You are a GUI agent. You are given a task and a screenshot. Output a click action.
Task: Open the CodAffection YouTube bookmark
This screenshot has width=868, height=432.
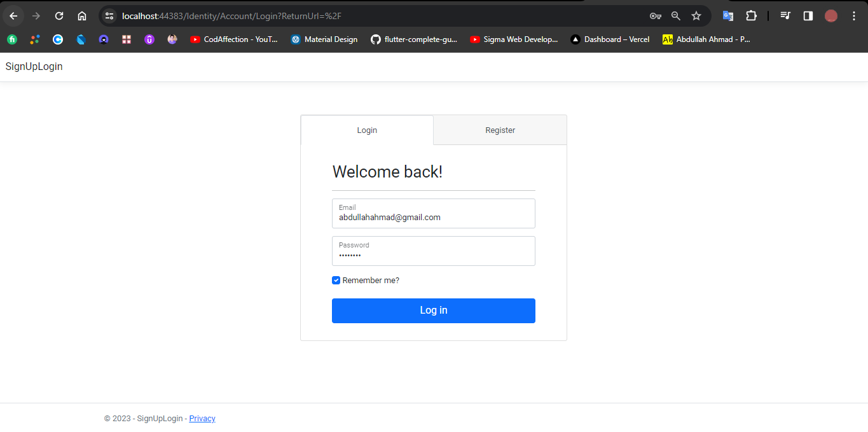pyautogui.click(x=234, y=39)
